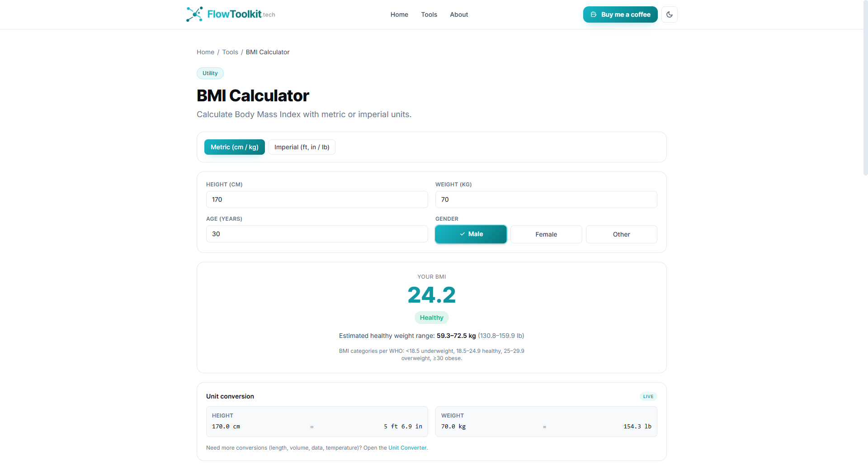Click the 70.0 kg conversion value
The image size is (868, 470).
tap(453, 427)
